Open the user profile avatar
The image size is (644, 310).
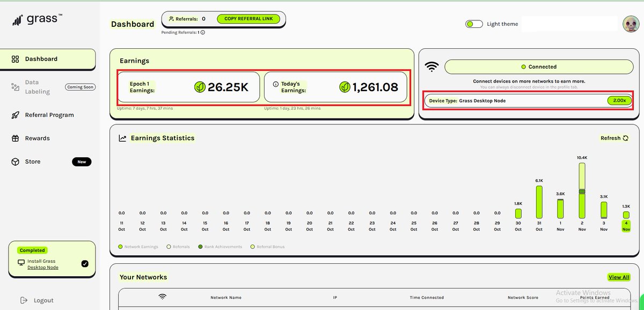pyautogui.click(x=630, y=24)
